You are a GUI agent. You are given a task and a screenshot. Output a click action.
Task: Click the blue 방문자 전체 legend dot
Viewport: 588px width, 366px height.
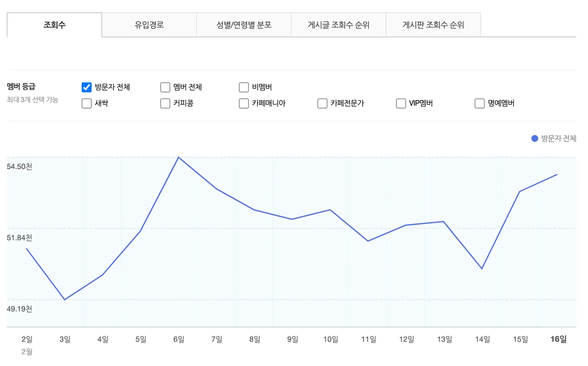click(535, 139)
